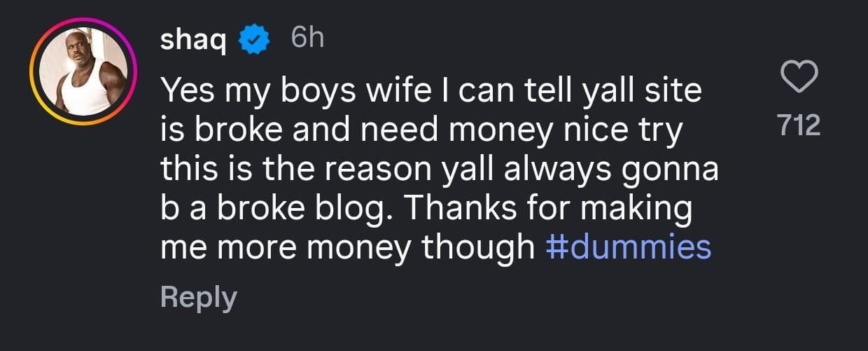Like the comment with the heart icon

pos(799,76)
